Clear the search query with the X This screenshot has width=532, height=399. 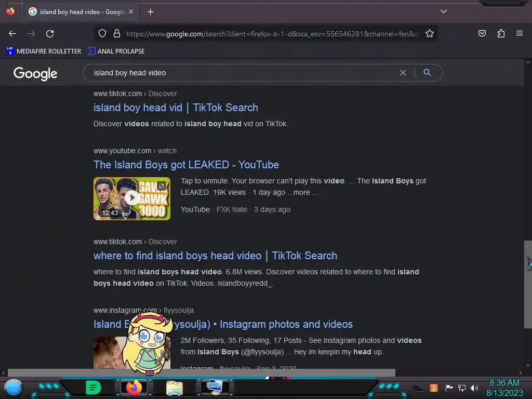click(x=403, y=73)
